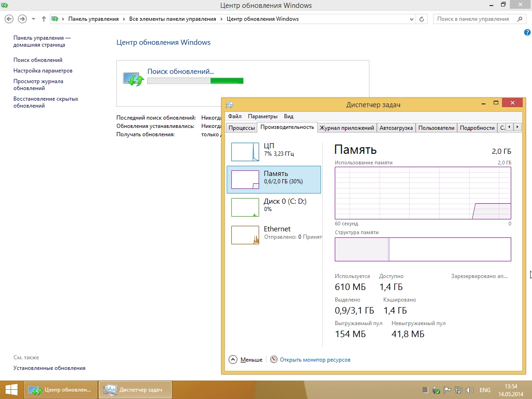Expand the chevron before 'Центр обновления Windows' breadcrumb

click(x=221, y=19)
